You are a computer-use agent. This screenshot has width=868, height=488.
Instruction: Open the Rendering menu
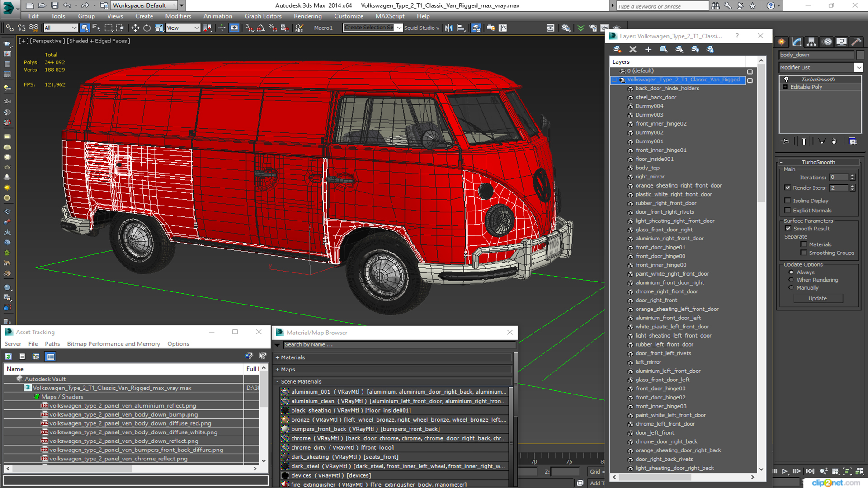tap(308, 16)
